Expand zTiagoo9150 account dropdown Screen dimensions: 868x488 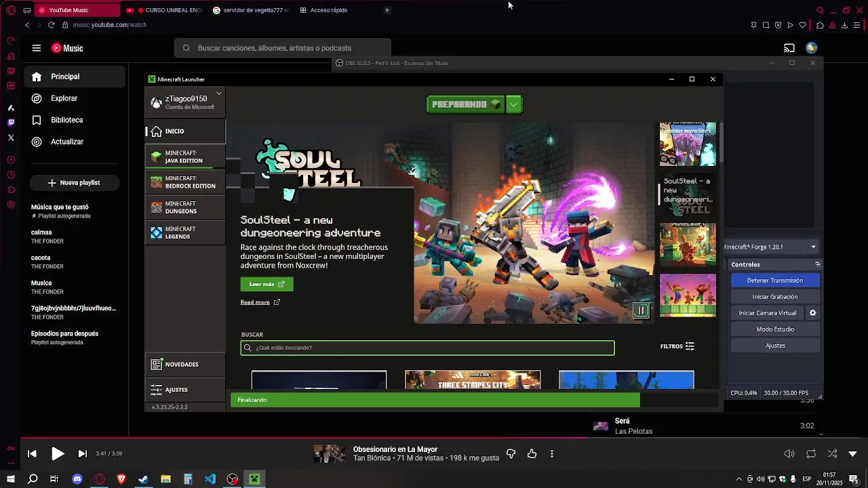point(219,94)
